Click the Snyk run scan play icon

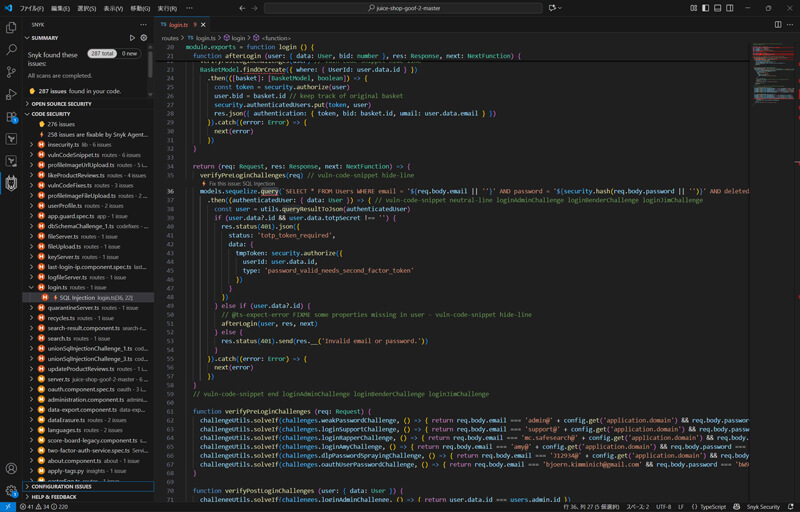tap(132, 38)
